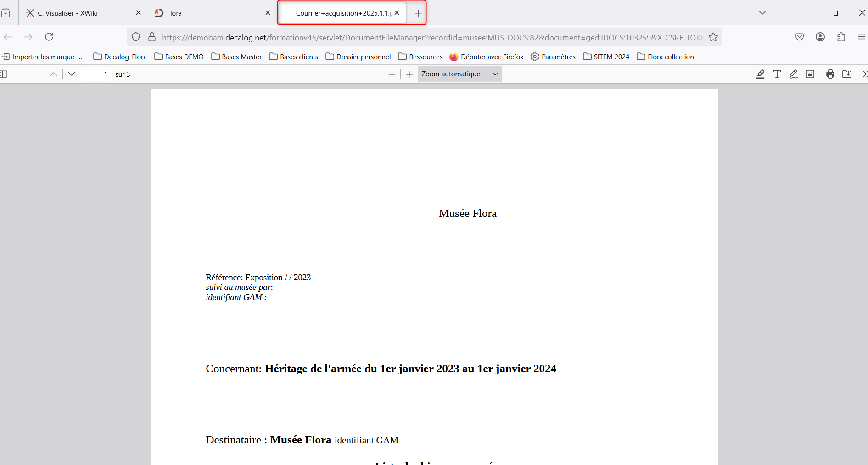Reload the current page

pos(49,37)
